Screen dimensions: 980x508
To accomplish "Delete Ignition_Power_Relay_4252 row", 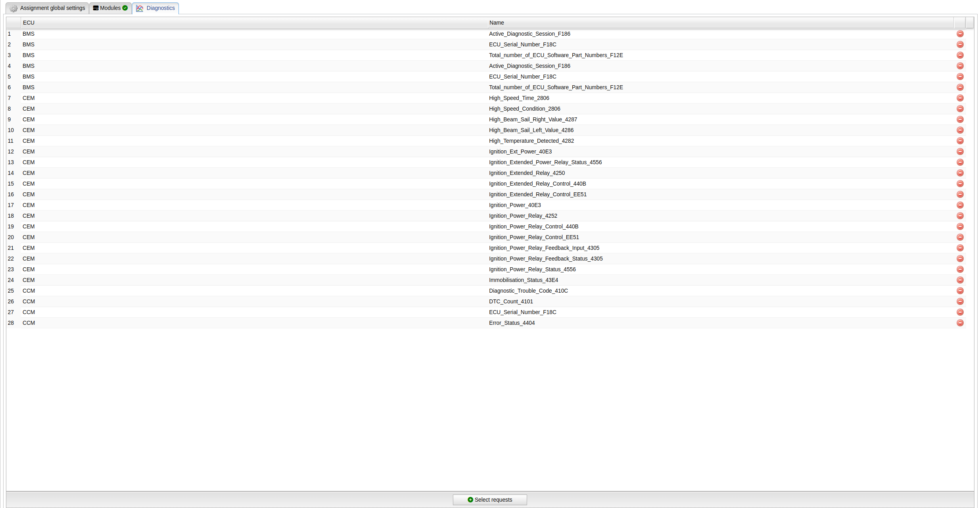I will click(x=960, y=216).
